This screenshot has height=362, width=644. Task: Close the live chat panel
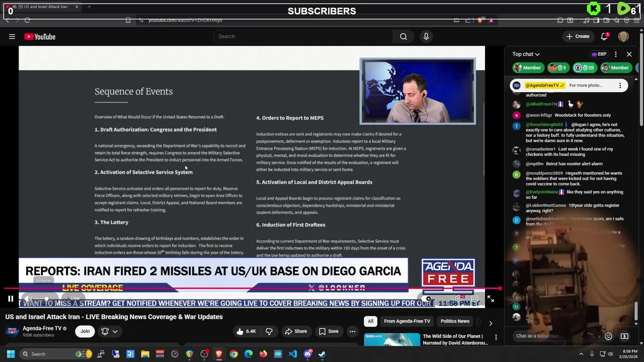click(x=629, y=54)
